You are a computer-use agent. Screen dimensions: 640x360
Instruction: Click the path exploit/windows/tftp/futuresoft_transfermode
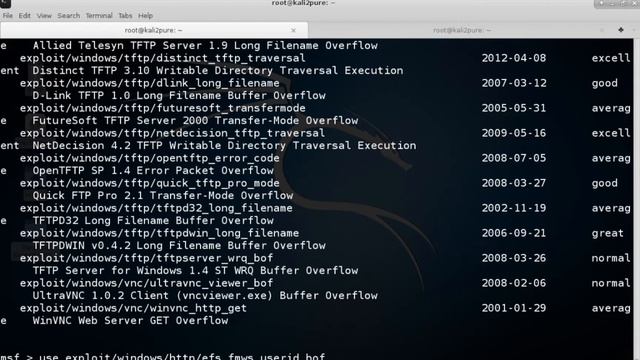tap(162, 108)
